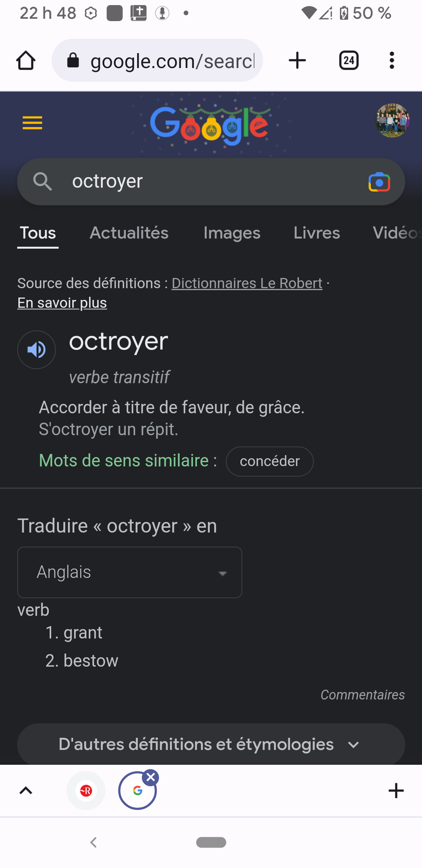Click the En savoir plus link
Viewport: 422px width, 868px height.
[62, 303]
